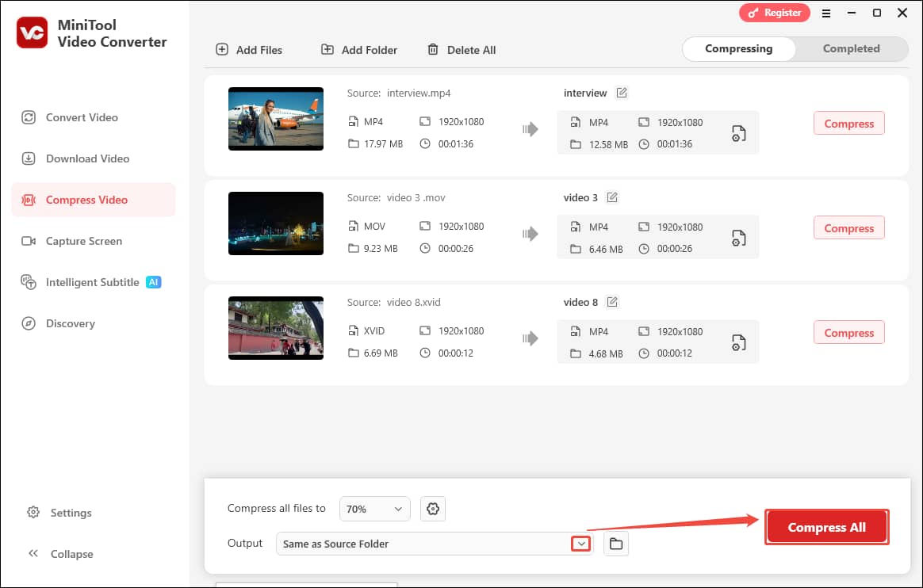The height and width of the screenshot is (588, 923).
Task: Click the compression settings gear icon
Action: 433,509
